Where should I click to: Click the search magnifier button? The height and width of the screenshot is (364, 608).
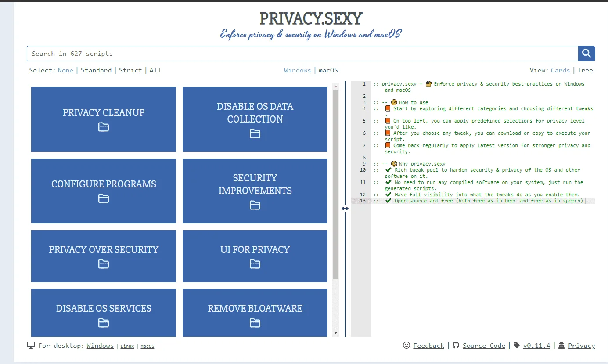(586, 54)
